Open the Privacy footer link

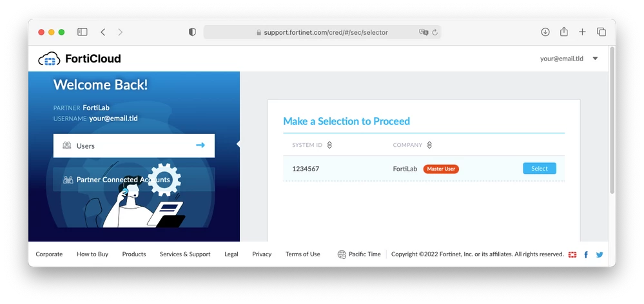tap(262, 254)
